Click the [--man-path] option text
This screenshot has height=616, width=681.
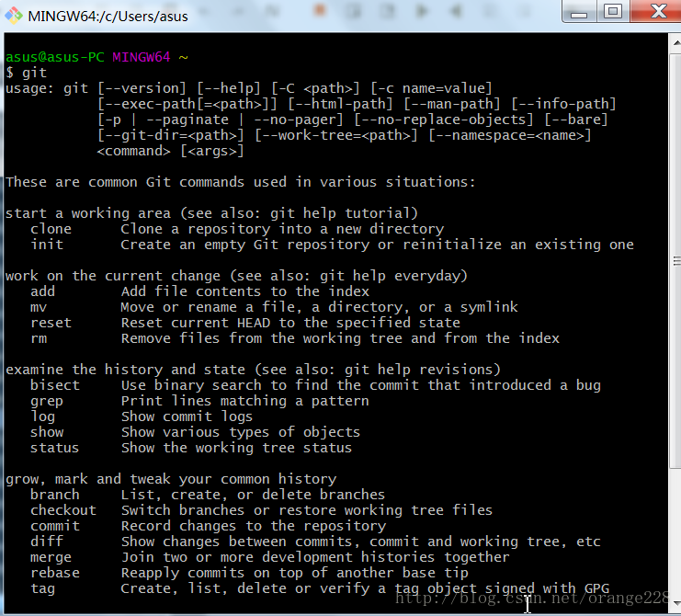click(452, 104)
